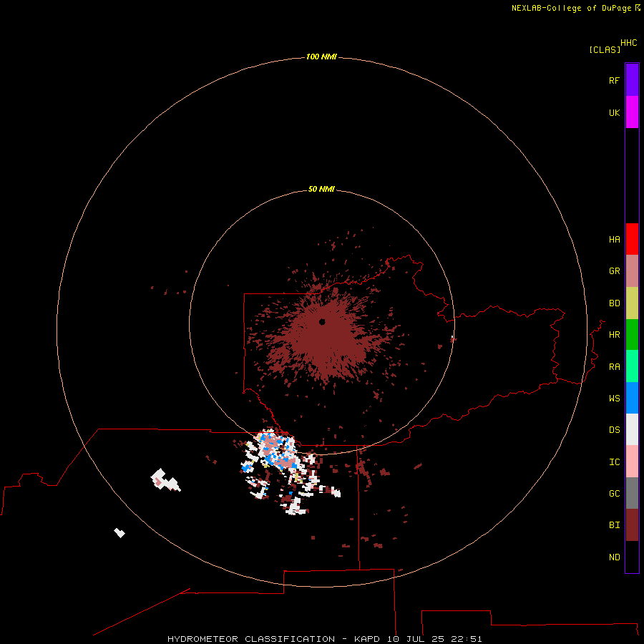Click the UK legend label
This screenshot has height=644, width=644.
pyautogui.click(x=614, y=112)
